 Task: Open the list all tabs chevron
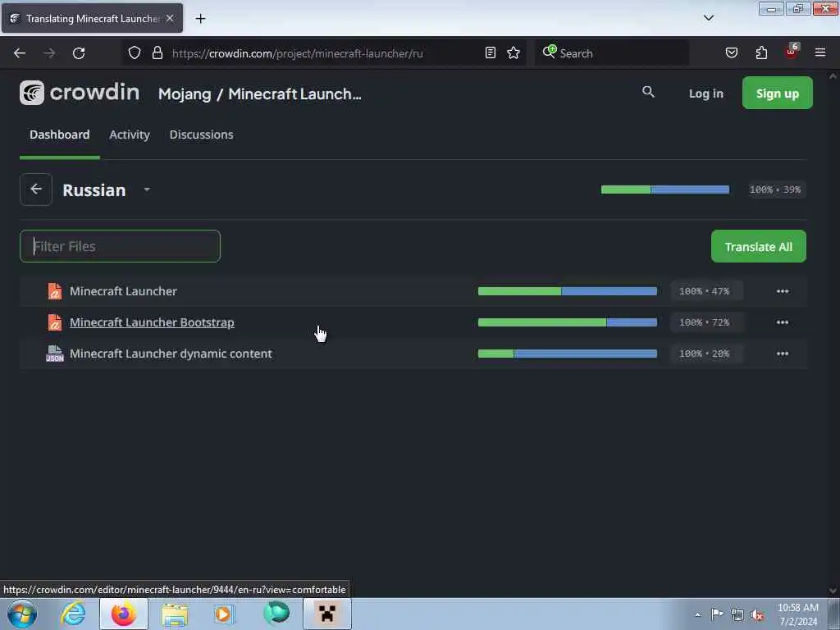coord(709,18)
